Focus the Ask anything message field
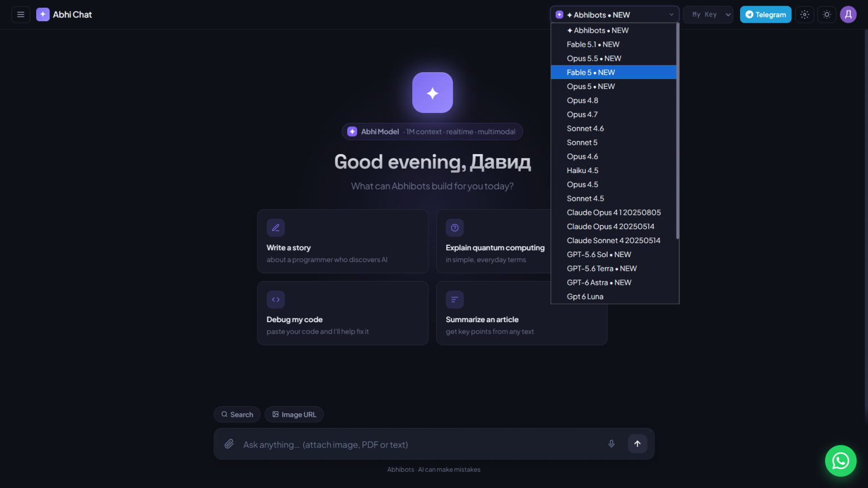Viewport: 868px width, 488px height. [420, 444]
